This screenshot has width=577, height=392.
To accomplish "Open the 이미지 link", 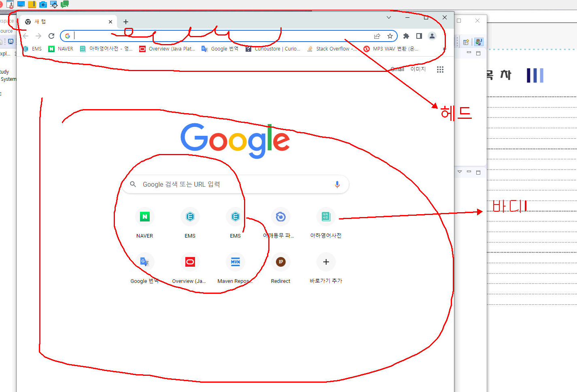I will (x=418, y=69).
